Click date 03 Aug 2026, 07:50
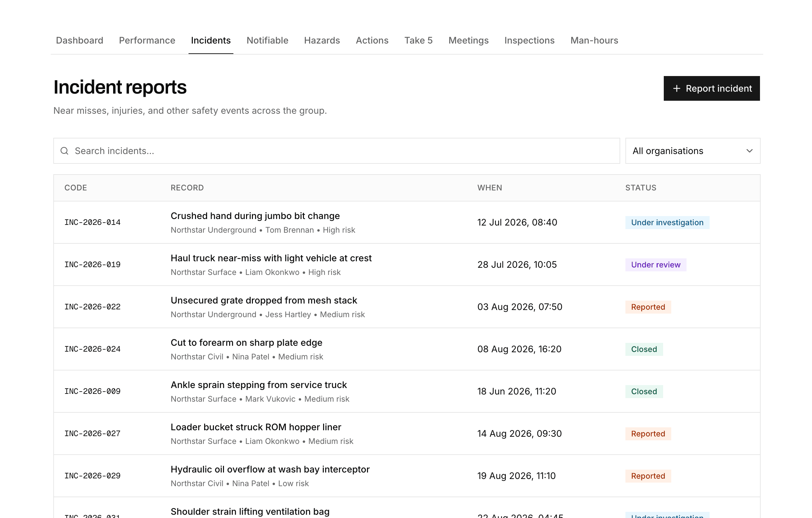The image size is (812, 518). (x=520, y=307)
